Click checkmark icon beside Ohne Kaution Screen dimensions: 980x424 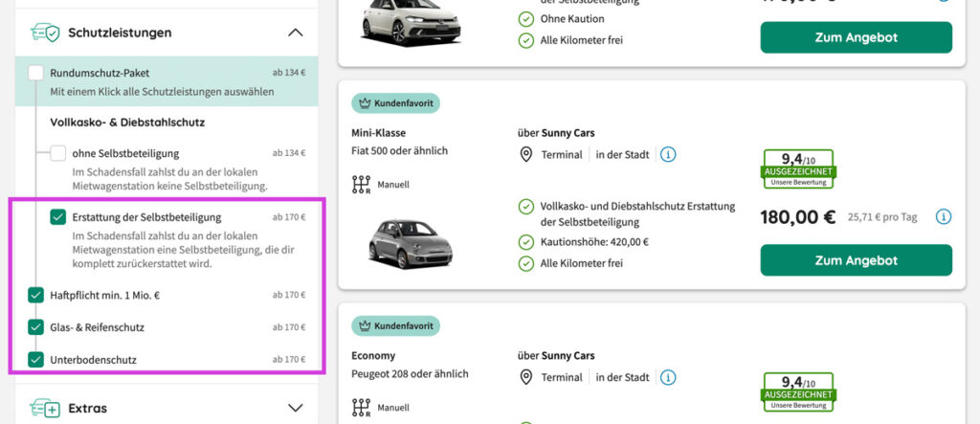526,19
